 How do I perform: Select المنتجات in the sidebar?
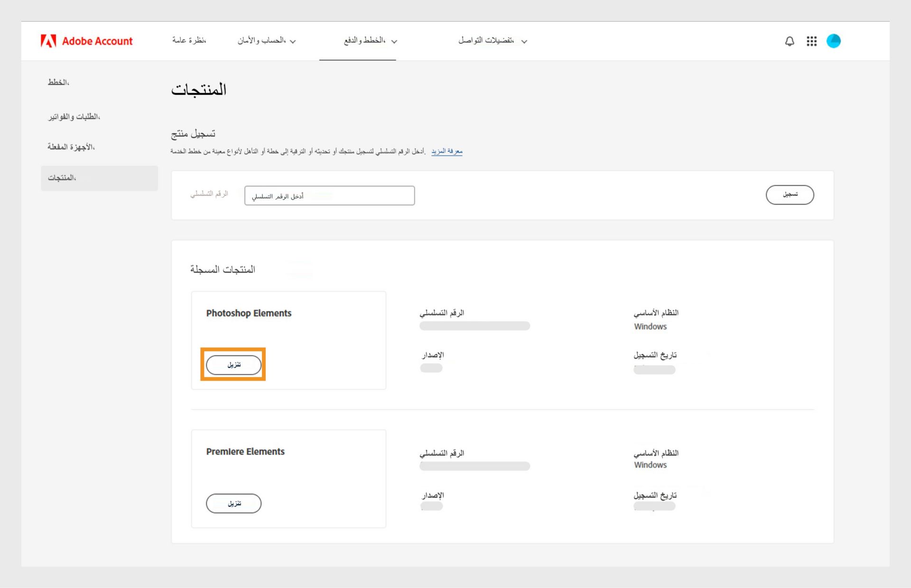tap(62, 178)
